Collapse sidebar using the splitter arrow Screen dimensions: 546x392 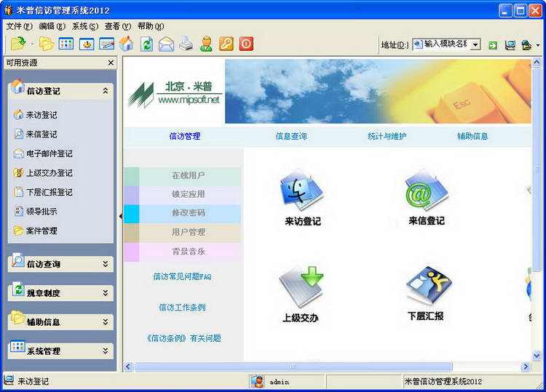[x=120, y=216]
